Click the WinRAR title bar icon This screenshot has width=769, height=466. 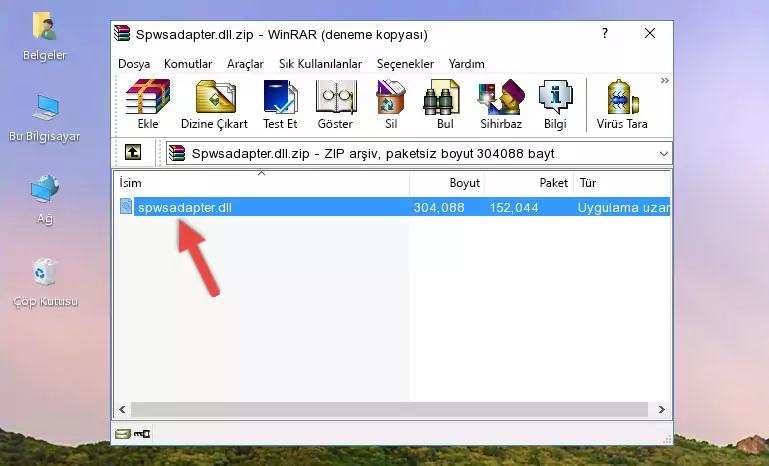(122, 34)
